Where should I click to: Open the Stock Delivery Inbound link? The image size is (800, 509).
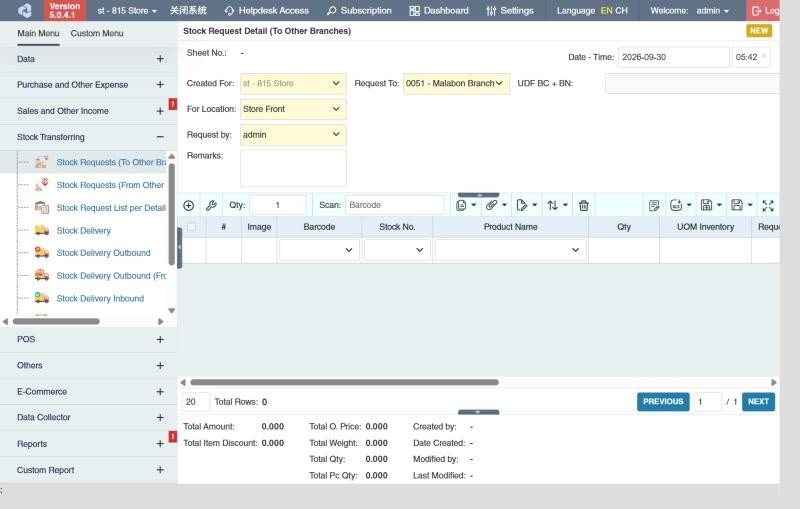pyautogui.click(x=100, y=298)
